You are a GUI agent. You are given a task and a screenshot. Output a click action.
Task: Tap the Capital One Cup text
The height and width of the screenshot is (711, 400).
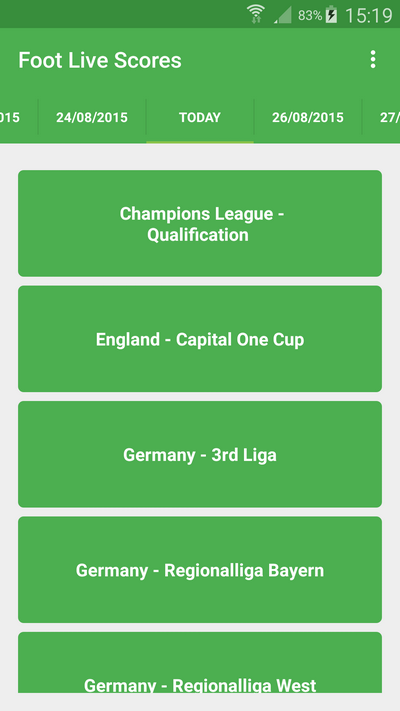pos(240,340)
